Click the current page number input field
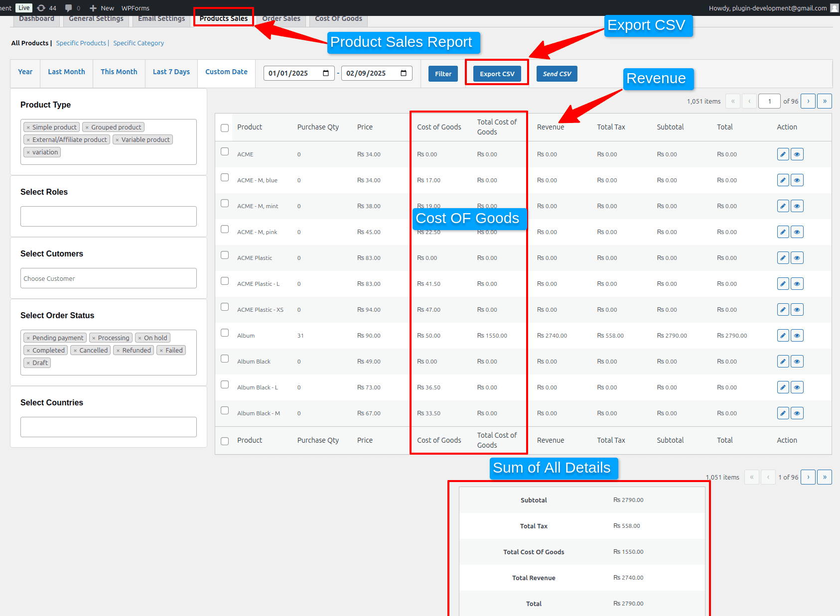Screen dimensions: 840x616 (769, 101)
